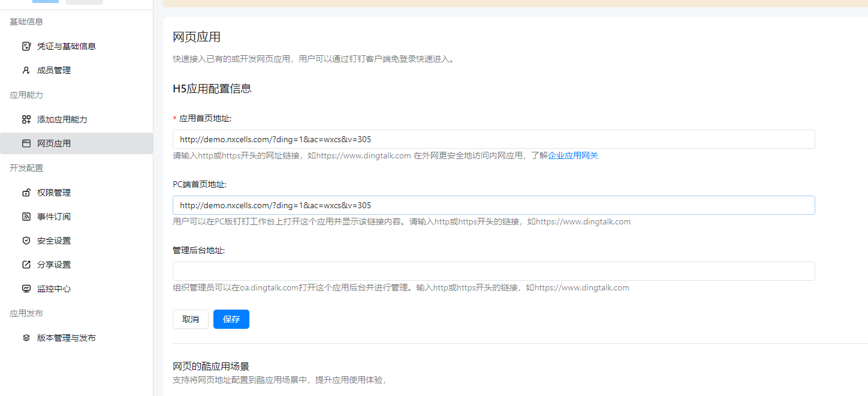Go to 版本管理与发布 page
The image size is (868, 396).
click(x=66, y=338)
